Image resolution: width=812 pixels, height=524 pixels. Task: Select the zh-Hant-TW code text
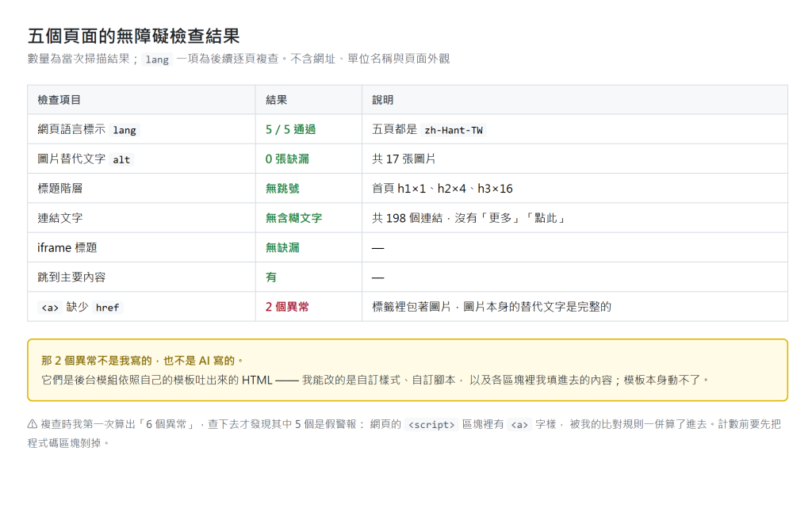(454, 130)
